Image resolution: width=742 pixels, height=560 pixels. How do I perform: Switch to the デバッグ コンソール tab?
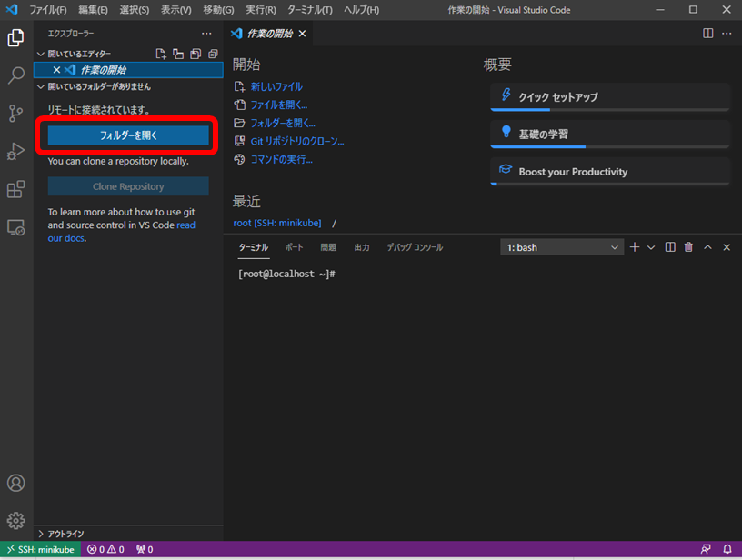tap(415, 247)
